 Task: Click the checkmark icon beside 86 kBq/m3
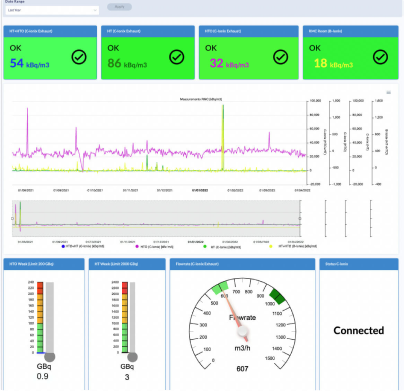point(177,57)
